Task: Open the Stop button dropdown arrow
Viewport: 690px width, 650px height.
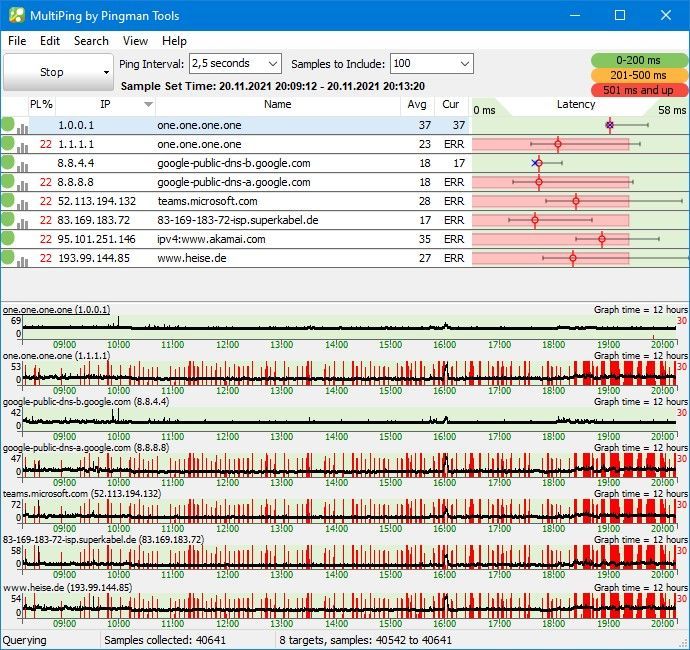Action: pos(106,72)
